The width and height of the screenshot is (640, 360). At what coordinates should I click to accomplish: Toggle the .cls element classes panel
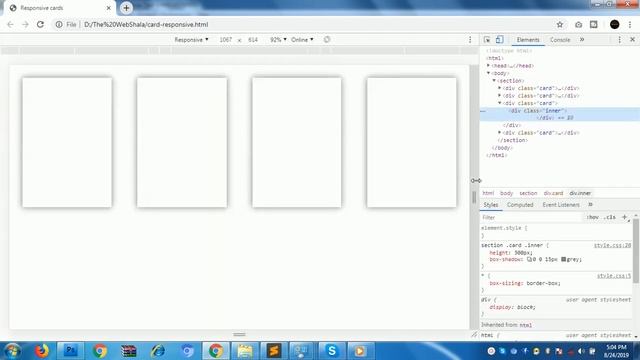(x=610, y=217)
